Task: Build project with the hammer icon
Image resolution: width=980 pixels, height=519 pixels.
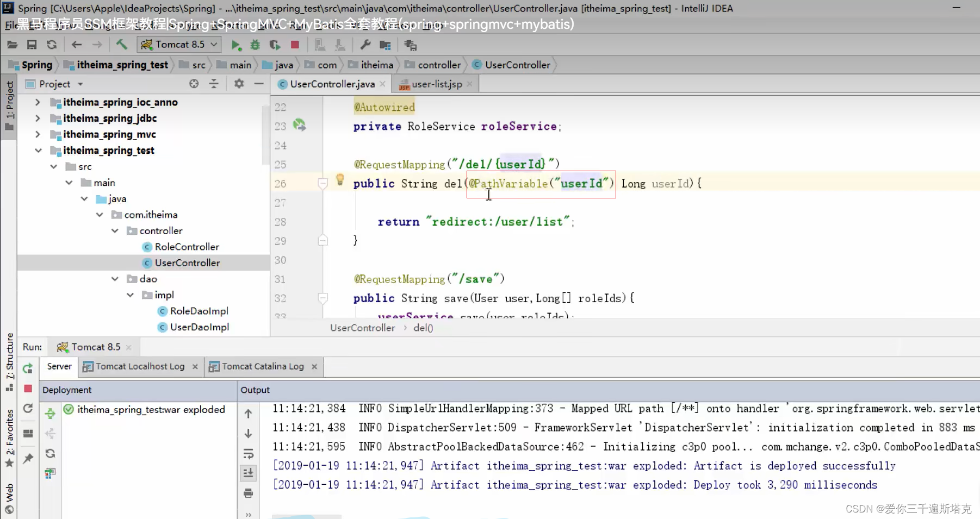Action: point(122,45)
